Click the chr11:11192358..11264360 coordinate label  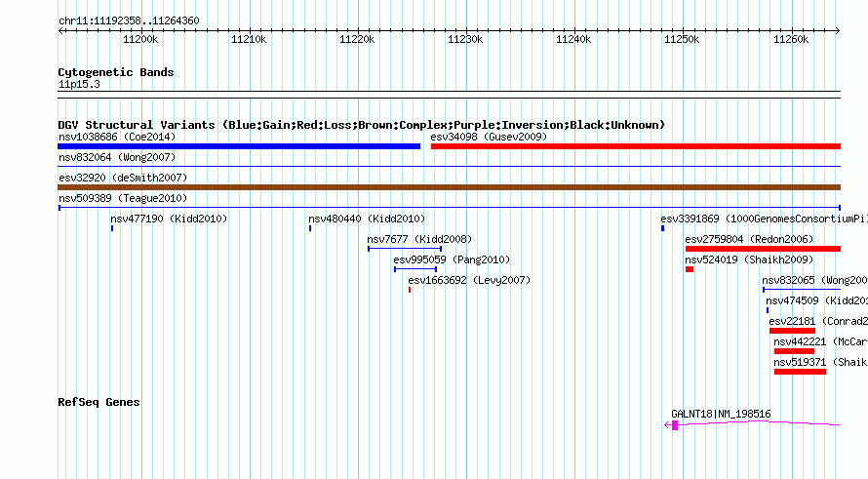[x=129, y=21]
